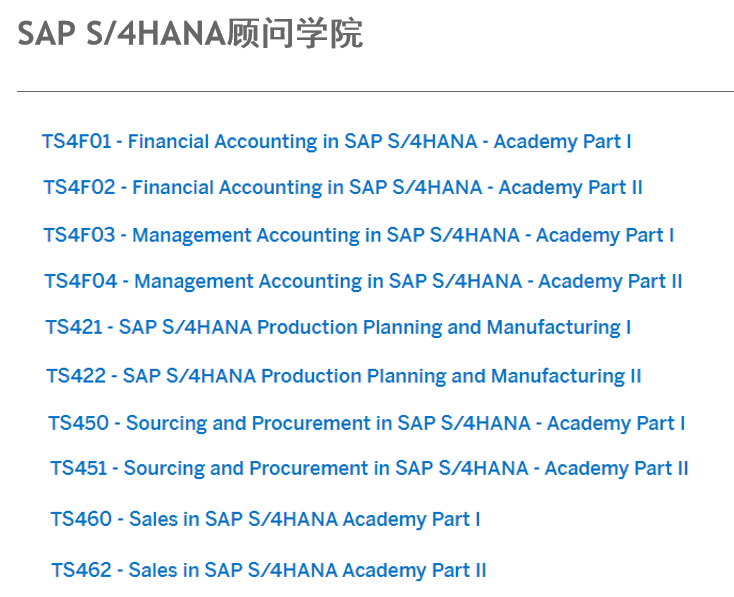Open TS451 Sourcing and Procurement Part II
The height and width of the screenshot is (597, 734).
pyautogui.click(x=369, y=469)
